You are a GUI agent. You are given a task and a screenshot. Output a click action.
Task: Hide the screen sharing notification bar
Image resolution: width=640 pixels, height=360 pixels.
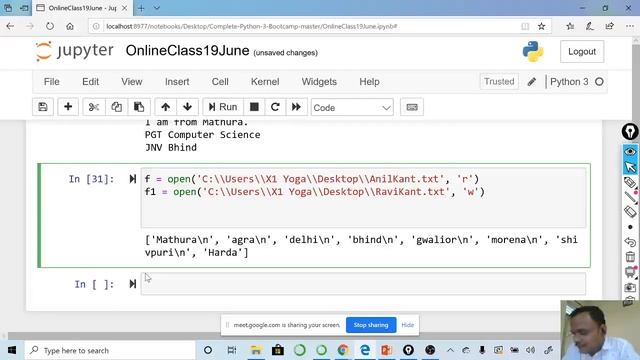tap(407, 325)
